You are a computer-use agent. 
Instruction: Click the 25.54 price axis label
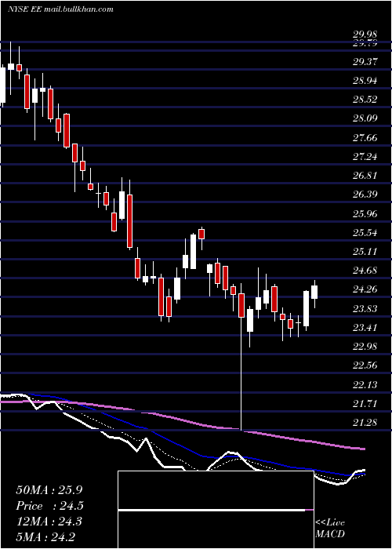coord(365,233)
